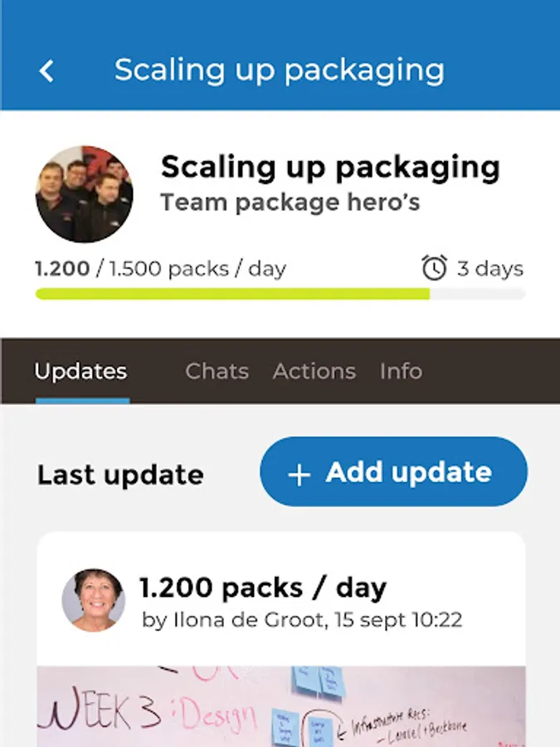This screenshot has height=747, width=560.
Task: Switch to the Updates tab
Action: (81, 371)
